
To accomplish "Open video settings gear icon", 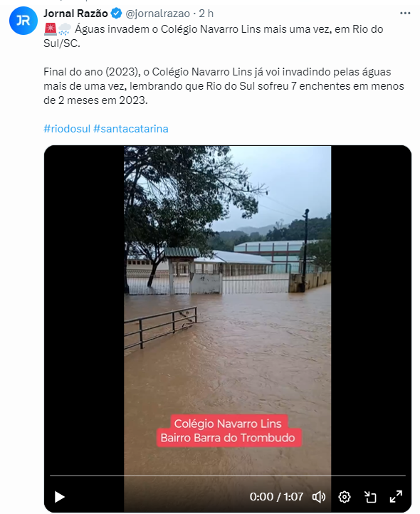I will pyautogui.click(x=345, y=497).
